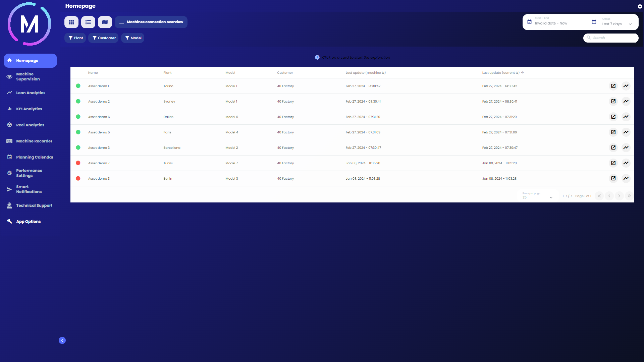The image size is (644, 362).
Task: Open Berlin asset external link icon
Action: 613,179
